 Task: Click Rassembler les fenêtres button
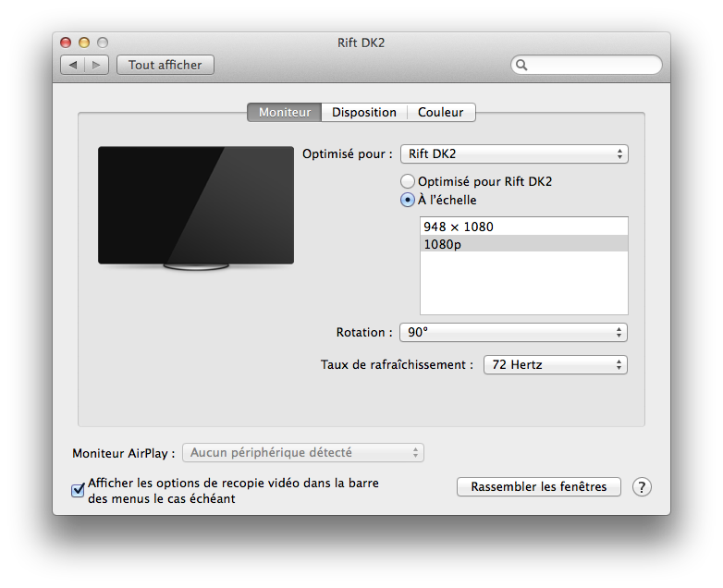pos(539,487)
